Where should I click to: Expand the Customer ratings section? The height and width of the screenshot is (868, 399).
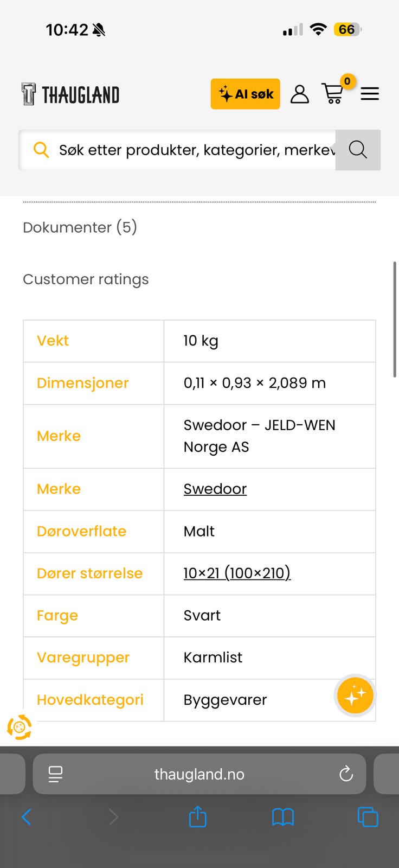point(86,279)
